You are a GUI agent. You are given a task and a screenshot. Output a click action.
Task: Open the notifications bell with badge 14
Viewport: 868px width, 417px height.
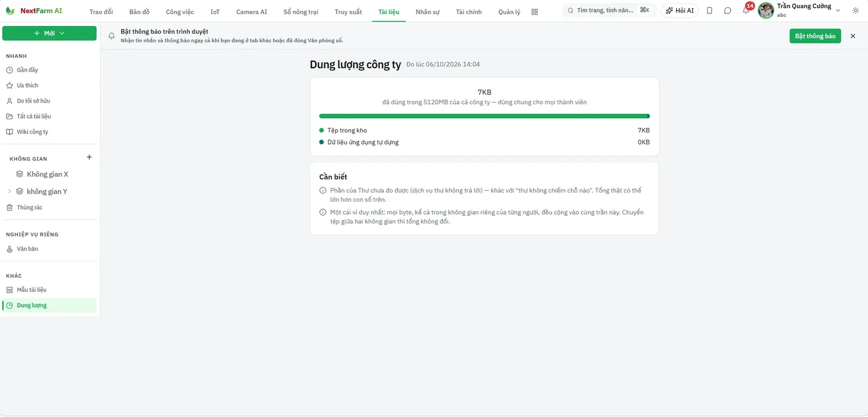746,10
